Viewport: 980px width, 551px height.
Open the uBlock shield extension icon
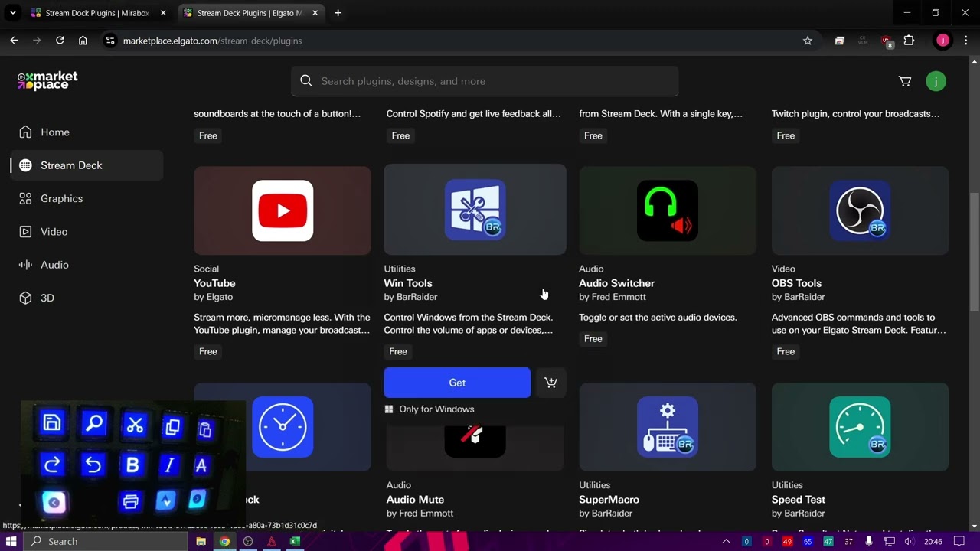[x=887, y=41]
